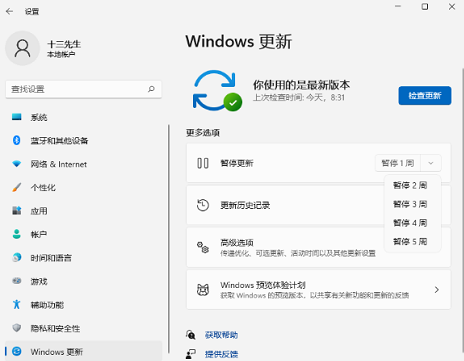The image size is (464, 361).
Task: Click the Bluetooth icon in the sidebar
Action: (17, 140)
